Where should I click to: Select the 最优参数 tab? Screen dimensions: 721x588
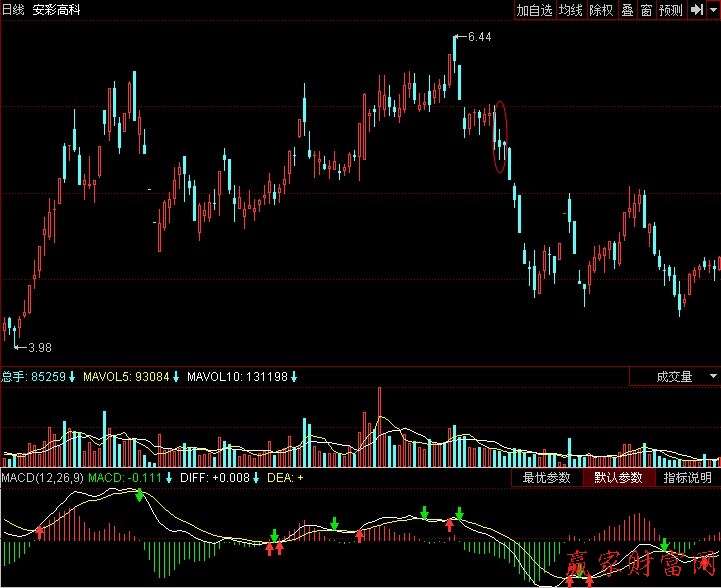coord(547,478)
